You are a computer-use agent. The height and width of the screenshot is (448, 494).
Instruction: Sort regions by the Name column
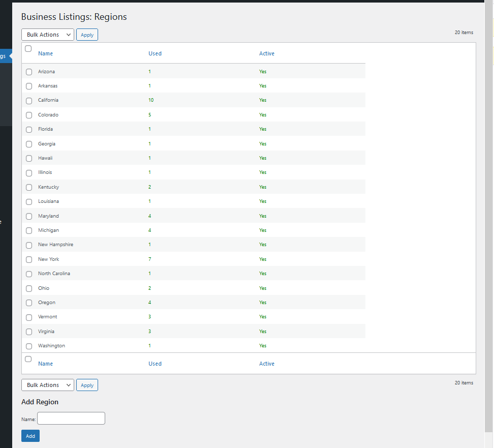pyautogui.click(x=45, y=53)
